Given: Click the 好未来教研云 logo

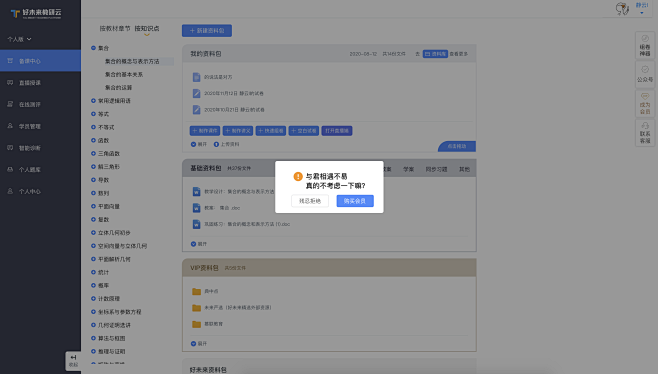Looking at the screenshot, I should (36, 13).
